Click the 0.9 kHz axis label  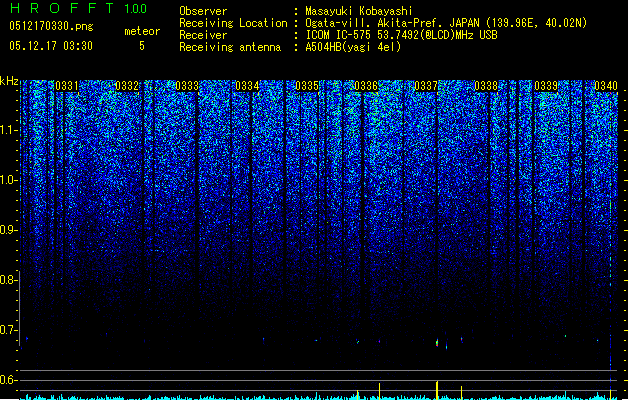coord(8,230)
